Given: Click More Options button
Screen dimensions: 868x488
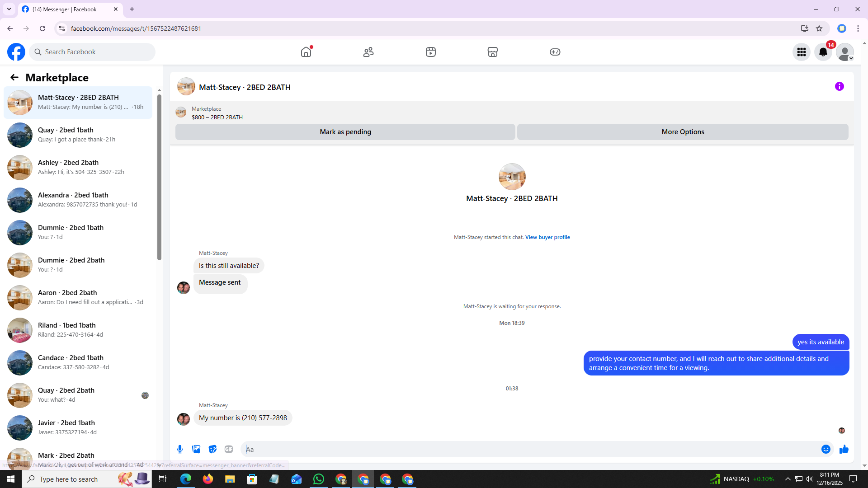Looking at the screenshot, I should point(683,132).
